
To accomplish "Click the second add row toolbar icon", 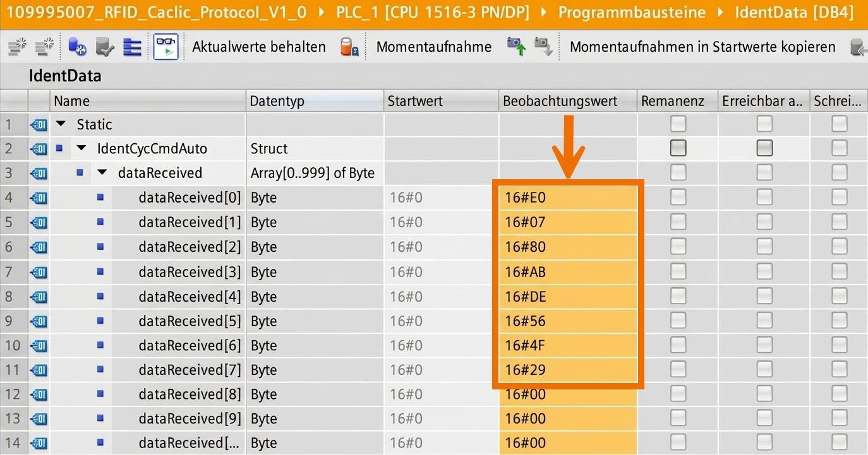I will tap(45, 47).
